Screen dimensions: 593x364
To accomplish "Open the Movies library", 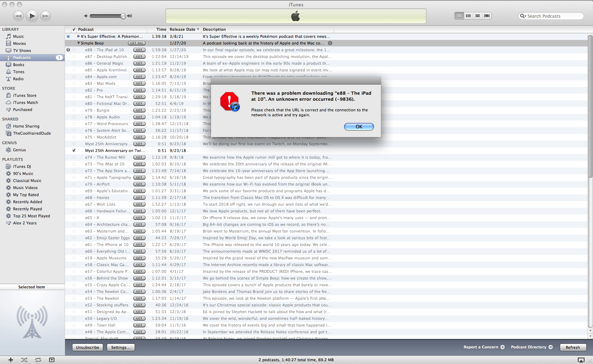I will click(19, 43).
